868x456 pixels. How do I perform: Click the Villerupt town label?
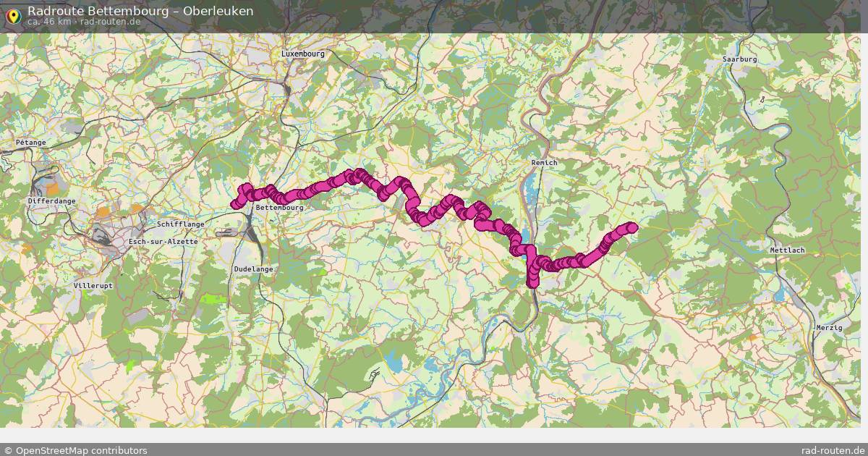point(93,286)
